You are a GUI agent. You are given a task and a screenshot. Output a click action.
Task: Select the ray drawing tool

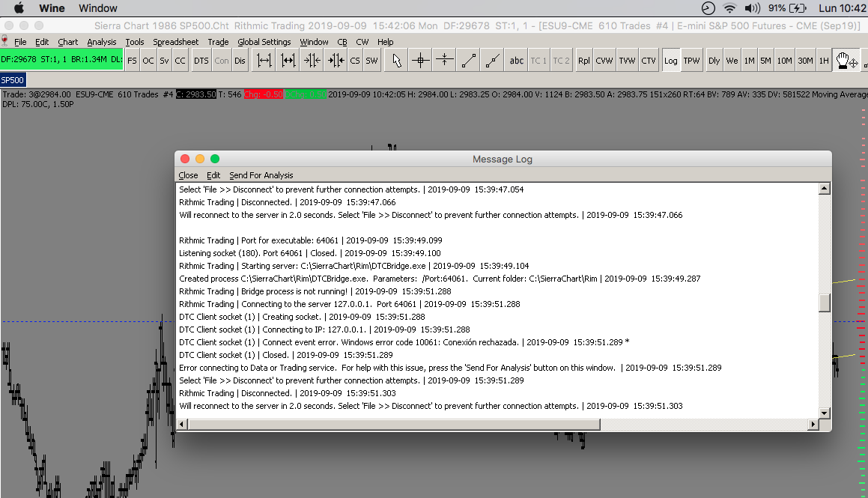[x=492, y=61]
